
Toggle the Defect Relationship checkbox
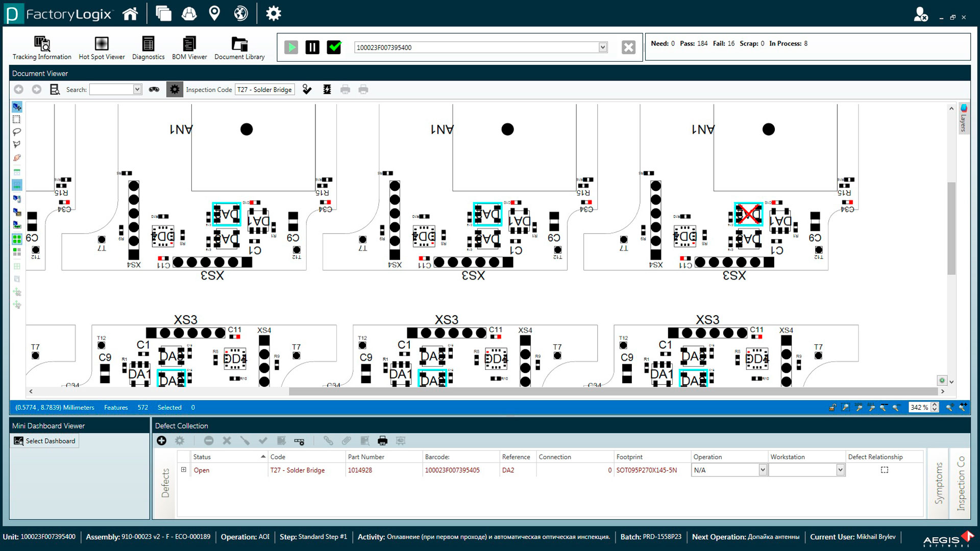pyautogui.click(x=885, y=470)
